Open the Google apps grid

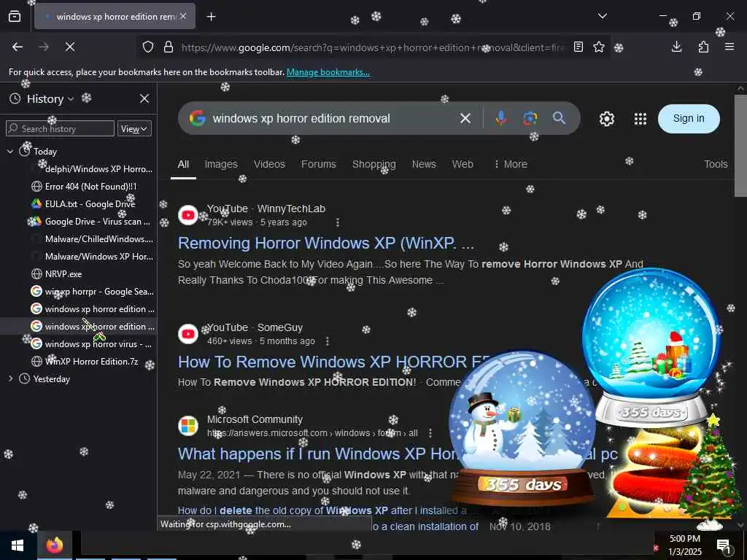tap(640, 119)
